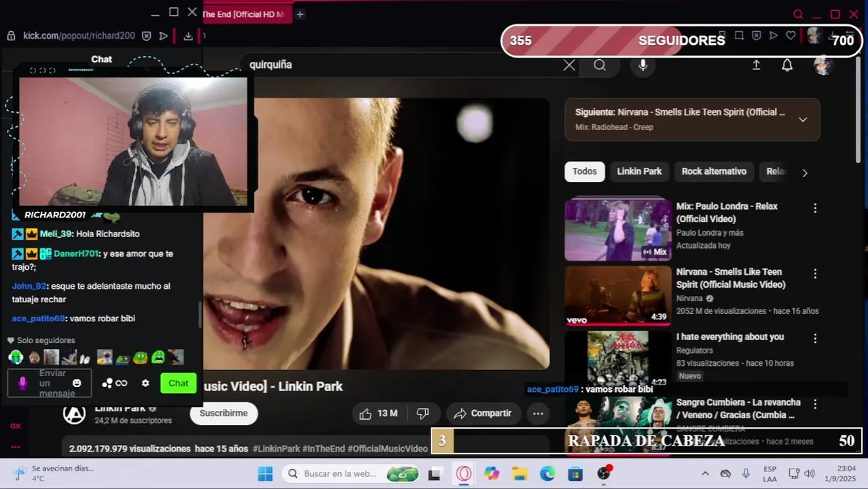Expand the Siguiente playlist panel chevron

[x=803, y=120]
